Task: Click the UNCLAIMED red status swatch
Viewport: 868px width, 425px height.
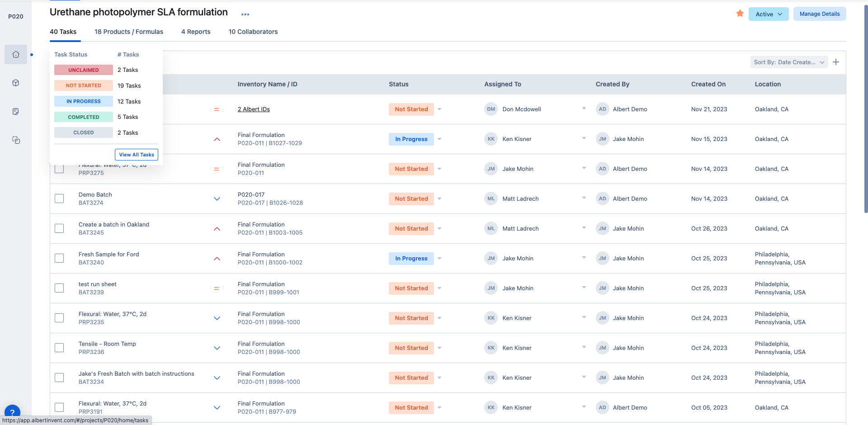Action: pyautogui.click(x=84, y=70)
